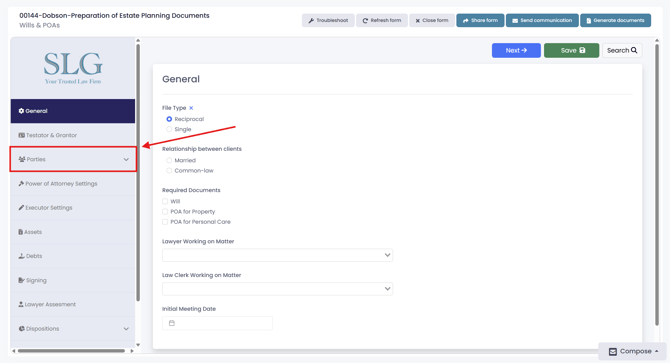Click the ID card icon beside Testator & Grantor
670x363 pixels.
21,135
